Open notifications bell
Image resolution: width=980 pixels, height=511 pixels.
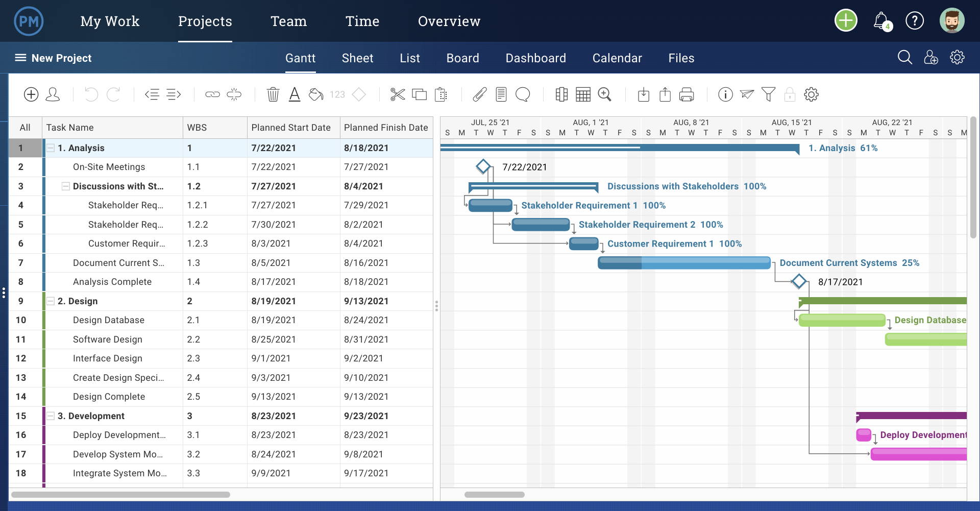coord(881,20)
